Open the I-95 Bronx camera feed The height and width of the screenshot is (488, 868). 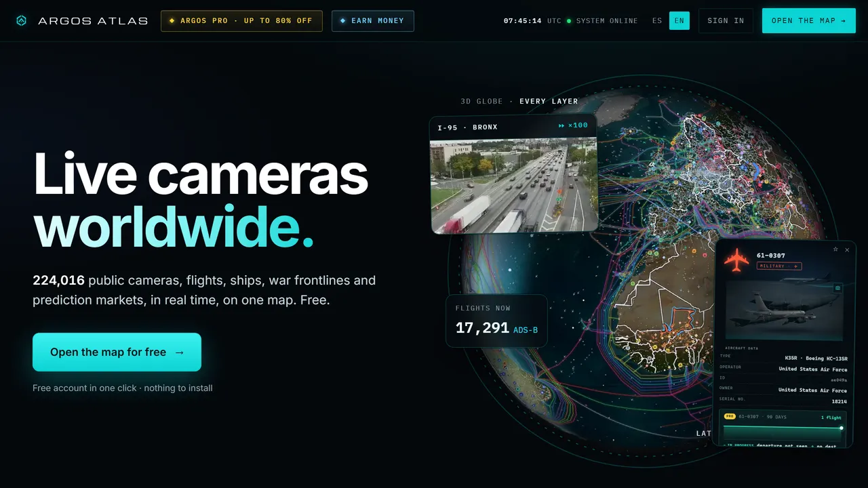click(x=514, y=174)
